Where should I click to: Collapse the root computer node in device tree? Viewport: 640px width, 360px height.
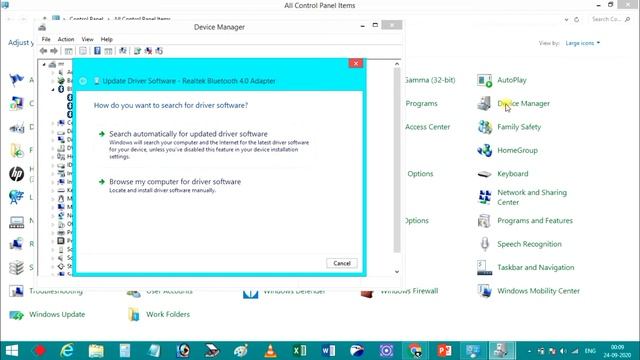click(x=44, y=64)
